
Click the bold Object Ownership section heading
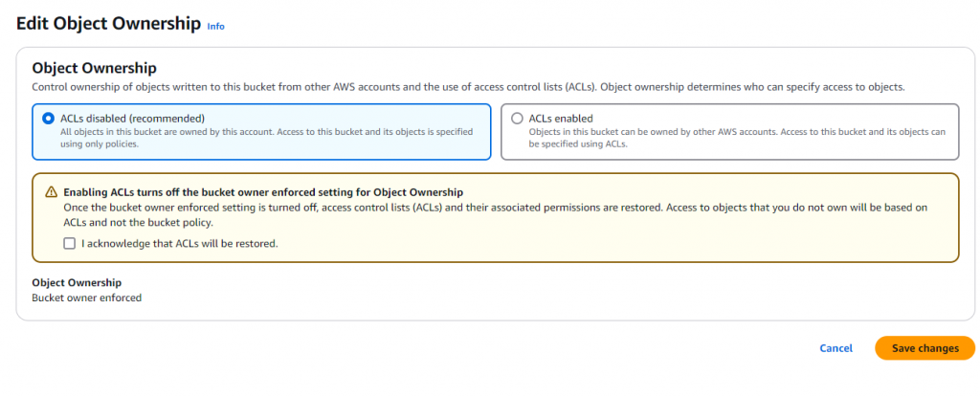coord(95,69)
